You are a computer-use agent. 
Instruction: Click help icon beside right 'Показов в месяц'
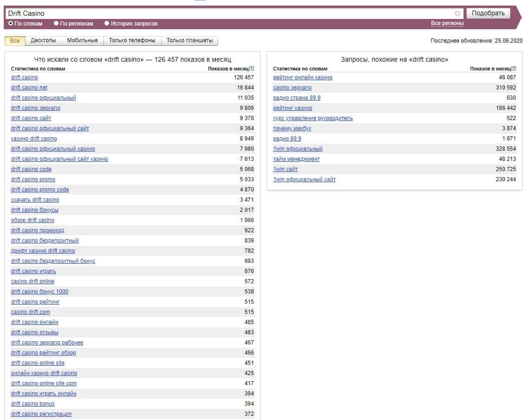click(514, 69)
